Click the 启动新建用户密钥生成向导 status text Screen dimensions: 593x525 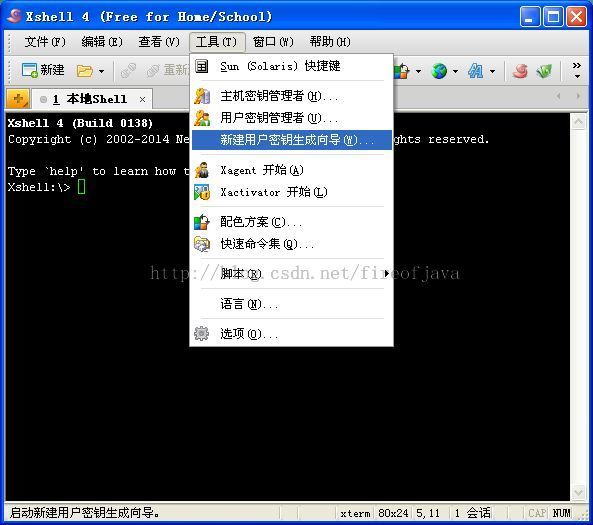pos(84,513)
